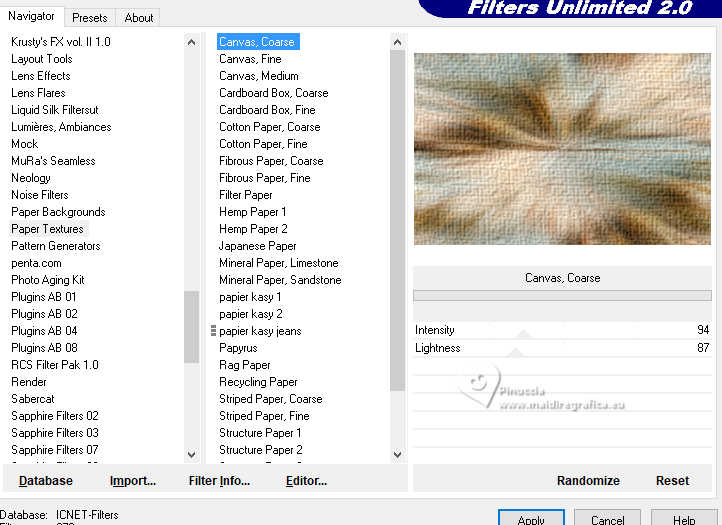Apply the selected filter
722x525 pixels.
tap(531, 518)
